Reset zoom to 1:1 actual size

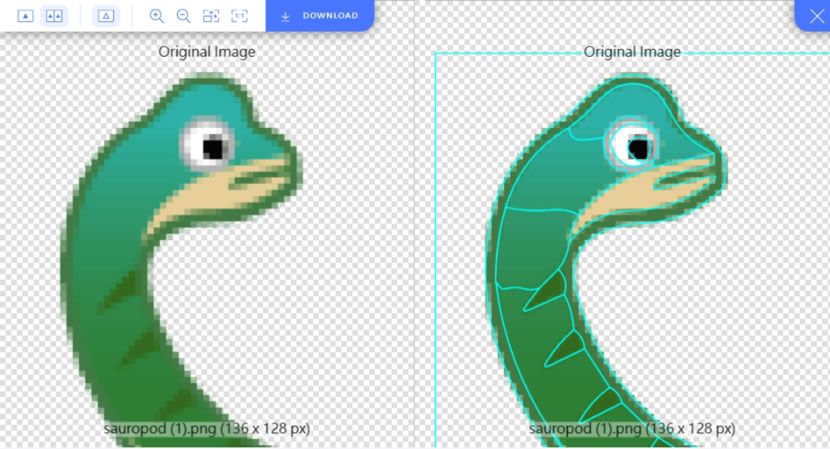point(239,16)
